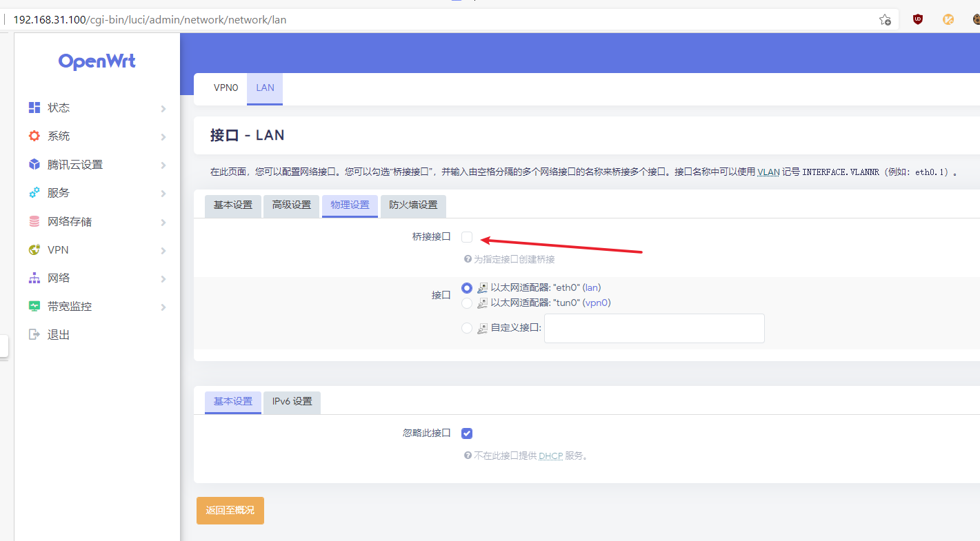The image size is (980, 541).
Task: Click the 系统 gear icon in sidebar
Action: pyautogui.click(x=34, y=136)
